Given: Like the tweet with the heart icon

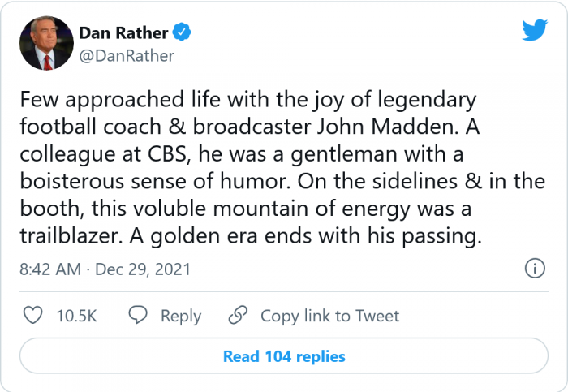Looking at the screenshot, I should tap(32, 316).
